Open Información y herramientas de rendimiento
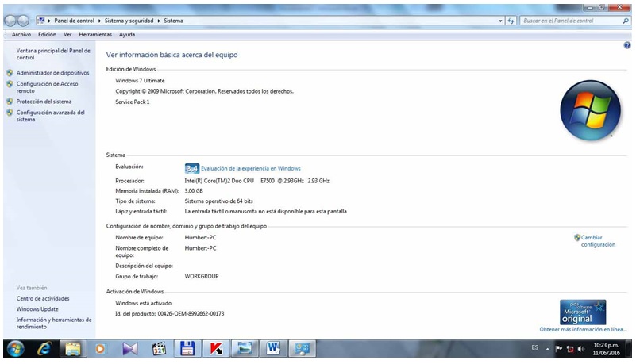636x364 pixels. [x=54, y=323]
